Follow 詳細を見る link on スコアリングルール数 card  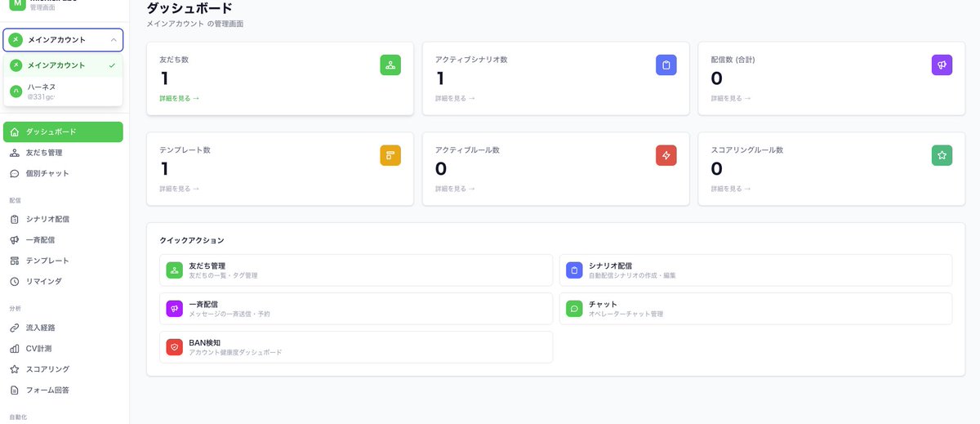click(731, 189)
